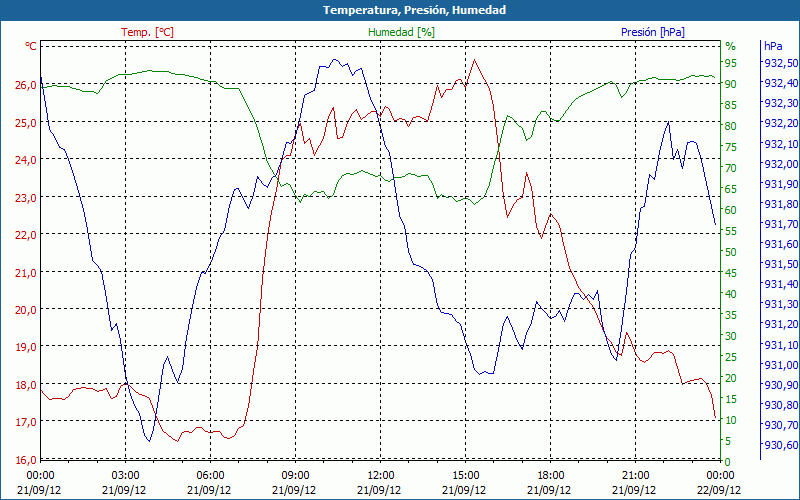
Task: Click the "03:00" time label on the x-axis
Action: pyautogui.click(x=125, y=476)
